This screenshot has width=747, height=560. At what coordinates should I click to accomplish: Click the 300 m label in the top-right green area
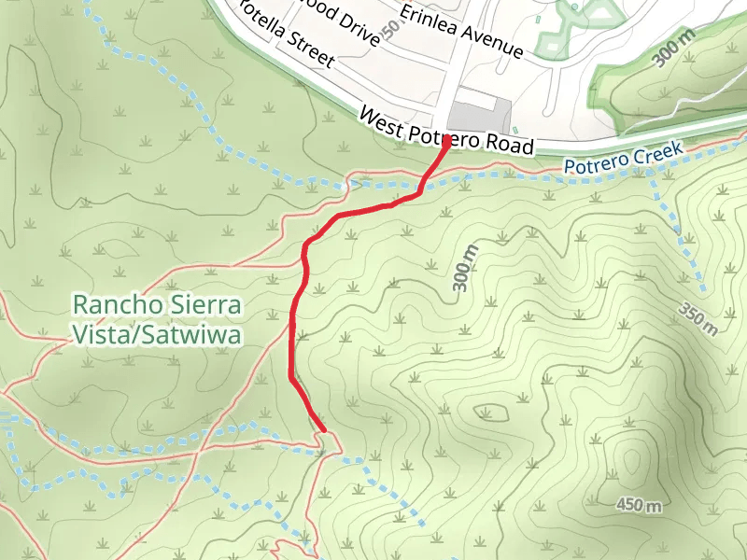pos(673,48)
